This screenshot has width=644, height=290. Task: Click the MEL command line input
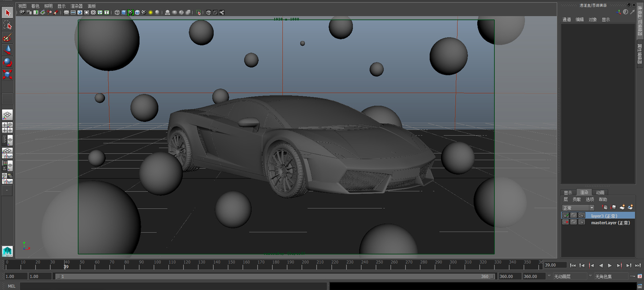174,286
